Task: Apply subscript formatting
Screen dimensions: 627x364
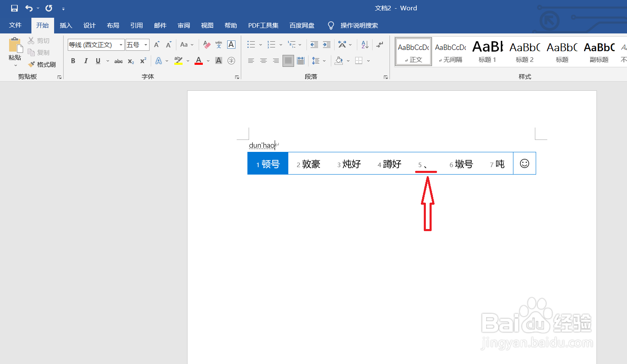Action: (131, 61)
